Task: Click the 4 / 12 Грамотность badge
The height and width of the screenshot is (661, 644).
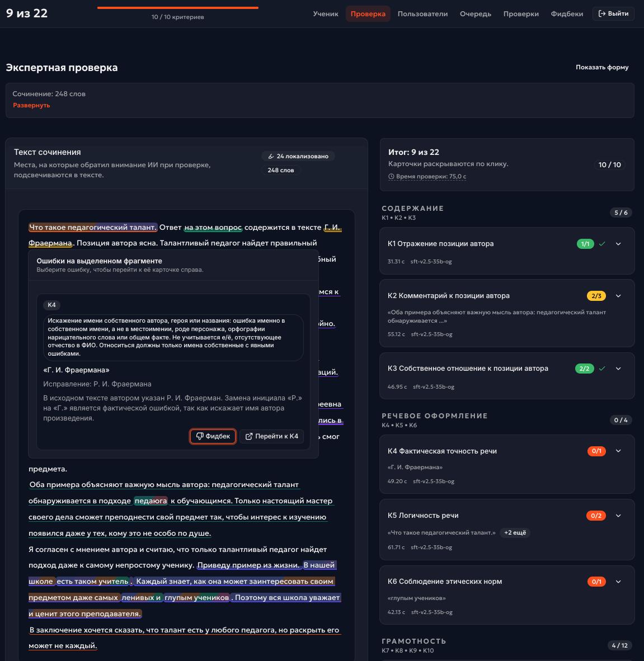Action: [620, 645]
